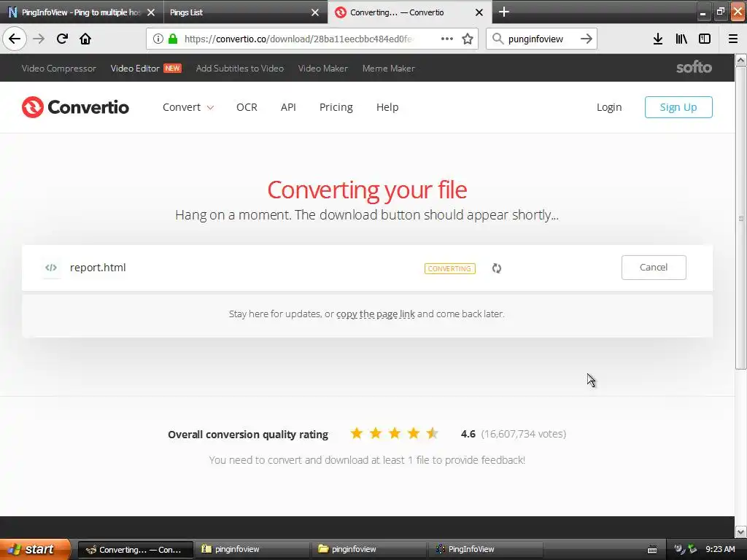
Task: Click the page scrollbar down arrow
Action: click(x=741, y=531)
